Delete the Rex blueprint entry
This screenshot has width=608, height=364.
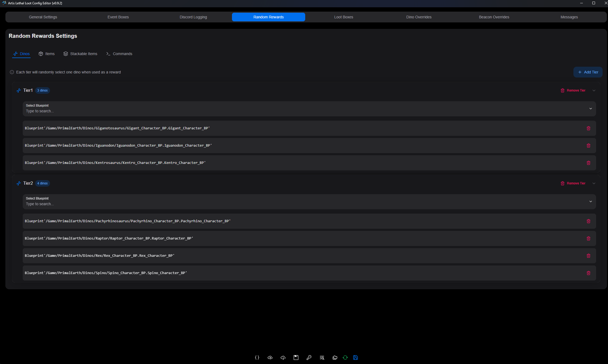[588, 256]
